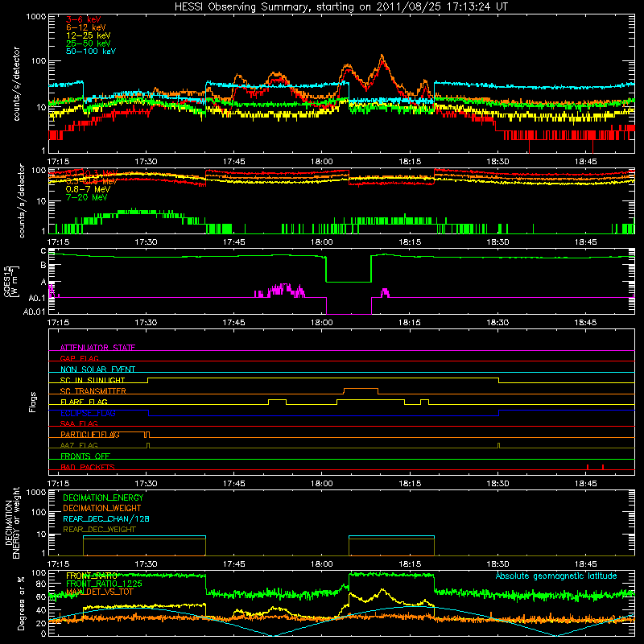
Task: Click the PARTICLE_FLAG label
Action: pos(90,434)
